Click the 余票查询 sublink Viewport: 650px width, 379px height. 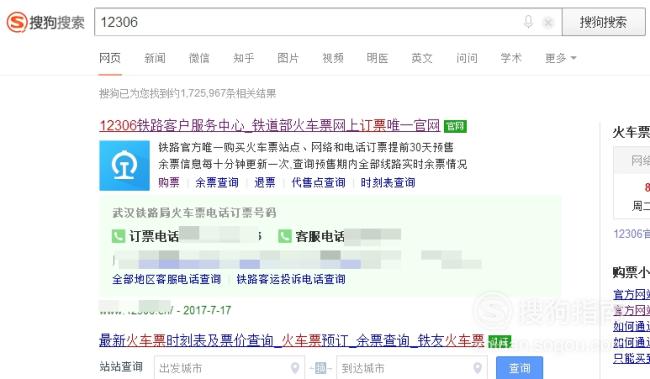coord(217,182)
